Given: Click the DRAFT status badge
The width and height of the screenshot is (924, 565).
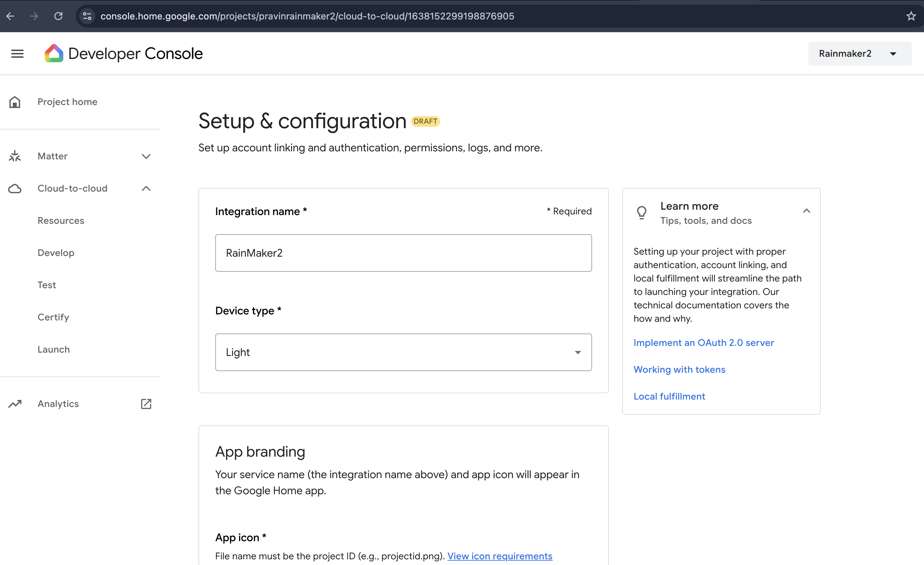Looking at the screenshot, I should click(425, 121).
